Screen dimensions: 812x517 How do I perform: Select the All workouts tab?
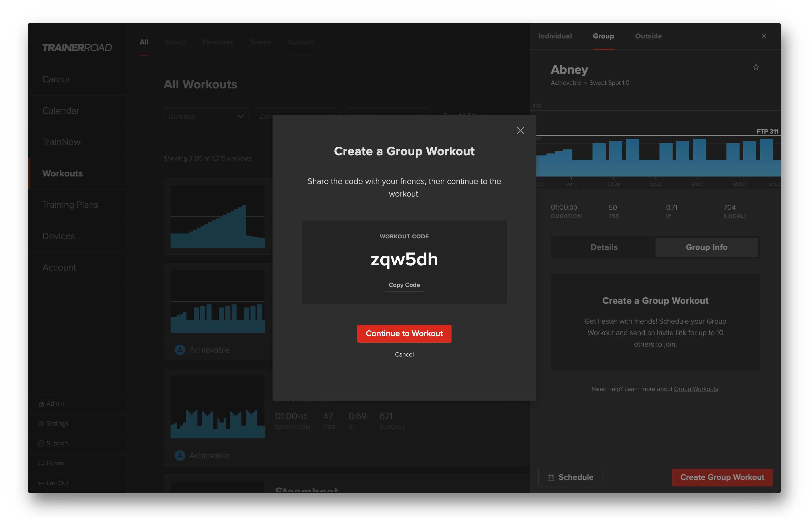pyautogui.click(x=144, y=42)
